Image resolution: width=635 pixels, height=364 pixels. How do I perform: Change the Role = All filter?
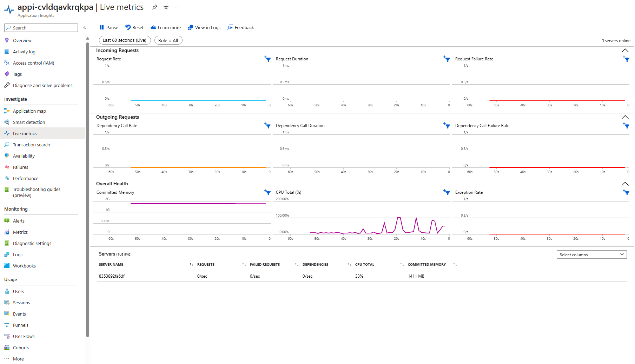click(x=168, y=40)
